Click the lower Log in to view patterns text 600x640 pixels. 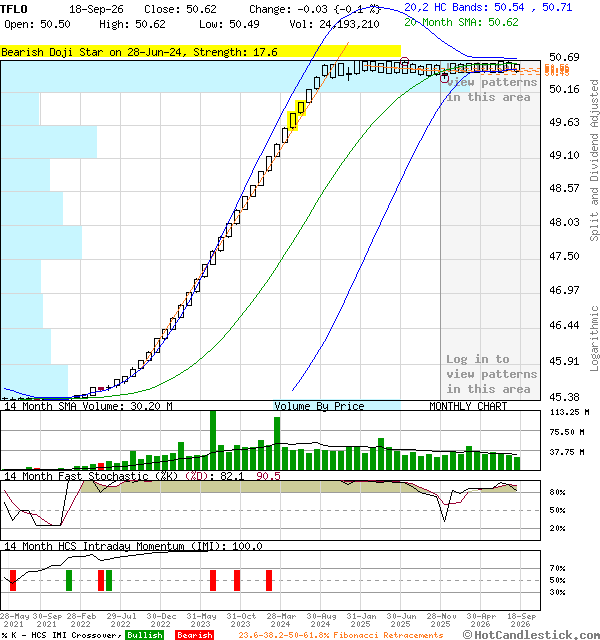pos(491,374)
